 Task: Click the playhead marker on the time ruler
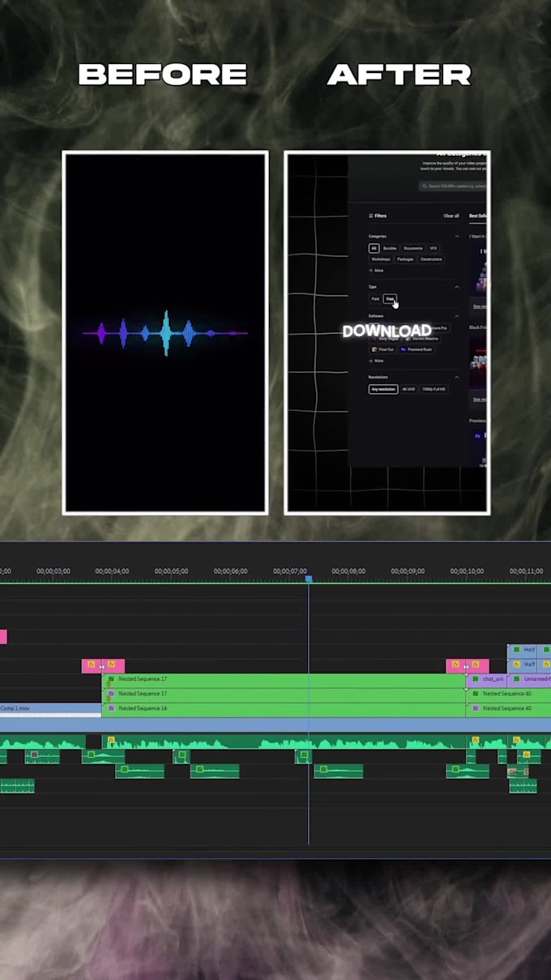308,579
